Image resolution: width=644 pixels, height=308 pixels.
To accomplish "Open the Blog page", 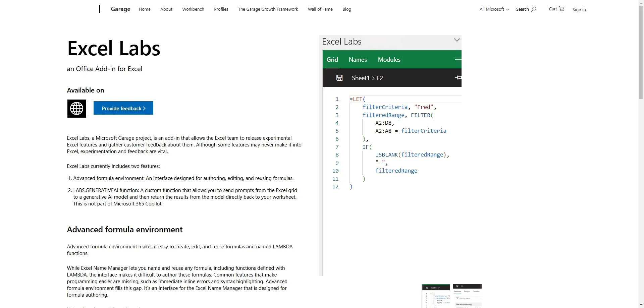I will [x=346, y=9].
